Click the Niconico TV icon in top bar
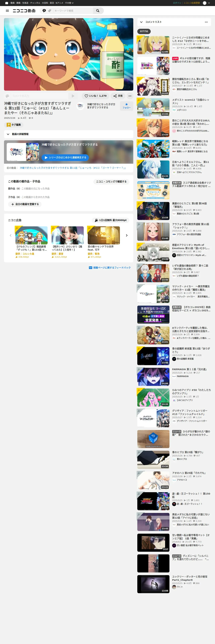 7,3
